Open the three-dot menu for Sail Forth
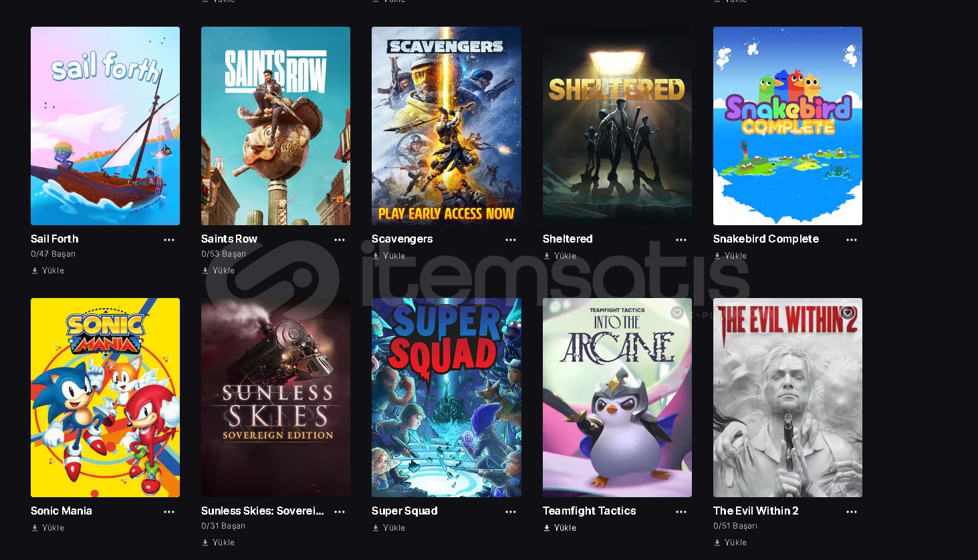Screen dimensions: 978x560 tap(169, 240)
